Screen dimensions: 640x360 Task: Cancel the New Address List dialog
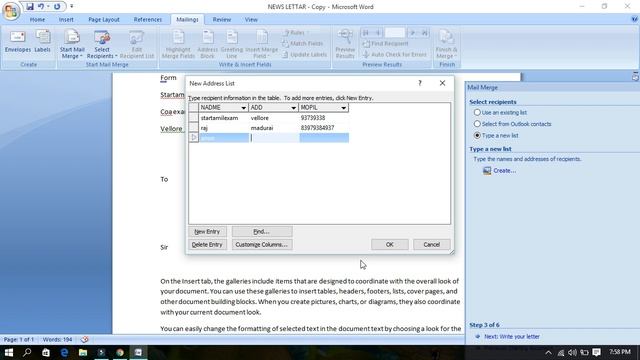(x=431, y=244)
